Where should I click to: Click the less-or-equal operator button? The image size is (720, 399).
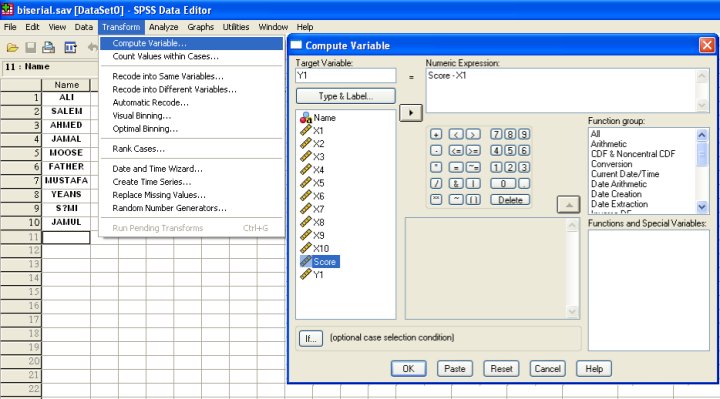click(456, 151)
